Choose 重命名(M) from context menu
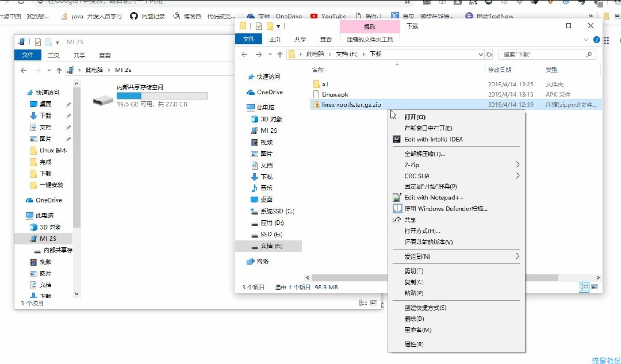 (456, 329)
